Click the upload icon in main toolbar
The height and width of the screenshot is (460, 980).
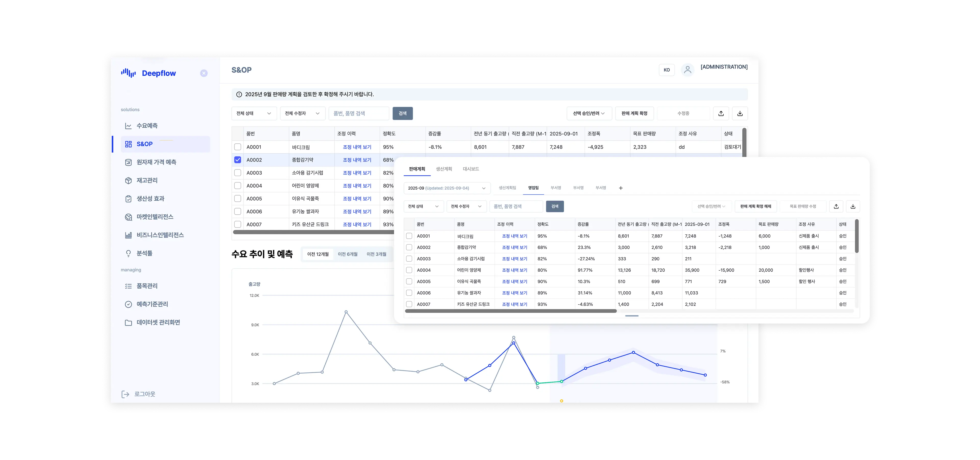(721, 113)
